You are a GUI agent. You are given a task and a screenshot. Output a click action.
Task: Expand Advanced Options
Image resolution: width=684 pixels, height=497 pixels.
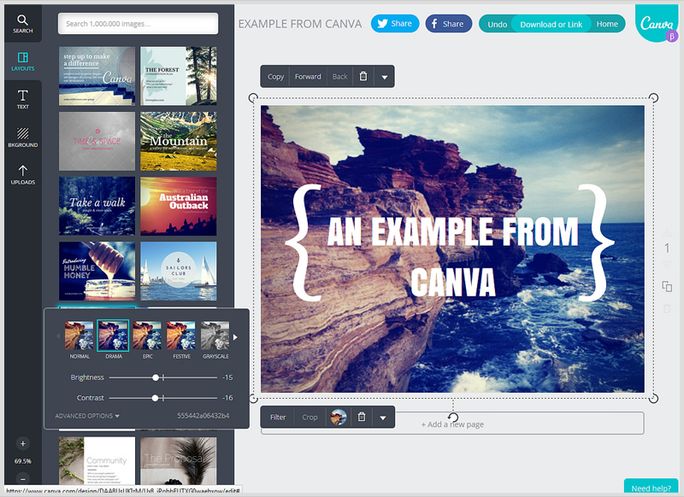[x=87, y=416]
